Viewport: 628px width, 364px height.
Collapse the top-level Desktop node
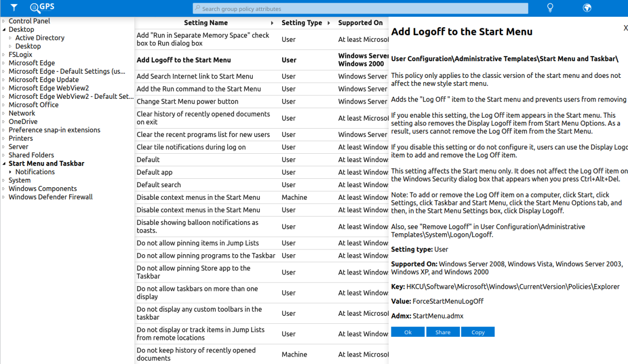4,29
